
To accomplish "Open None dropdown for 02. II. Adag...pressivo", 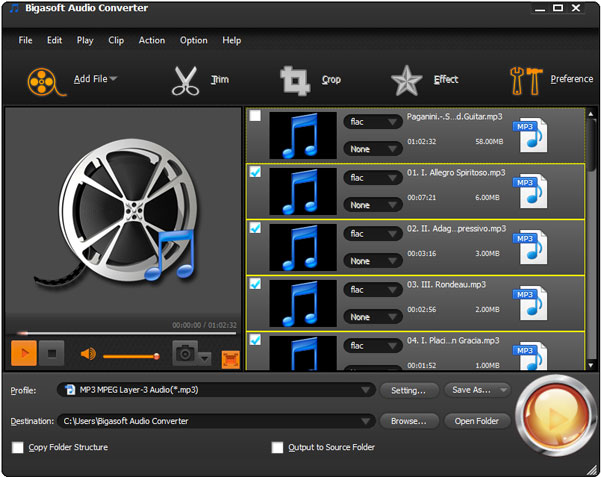I will 373,261.
